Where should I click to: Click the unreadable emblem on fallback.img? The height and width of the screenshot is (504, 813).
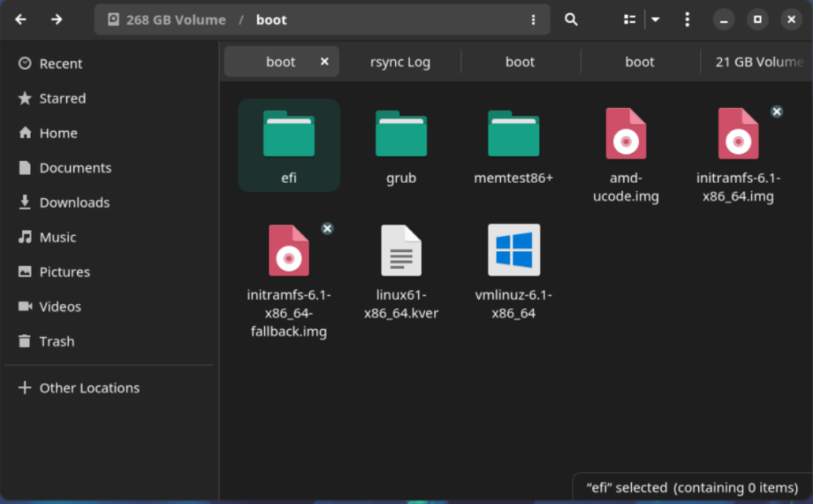point(327,228)
